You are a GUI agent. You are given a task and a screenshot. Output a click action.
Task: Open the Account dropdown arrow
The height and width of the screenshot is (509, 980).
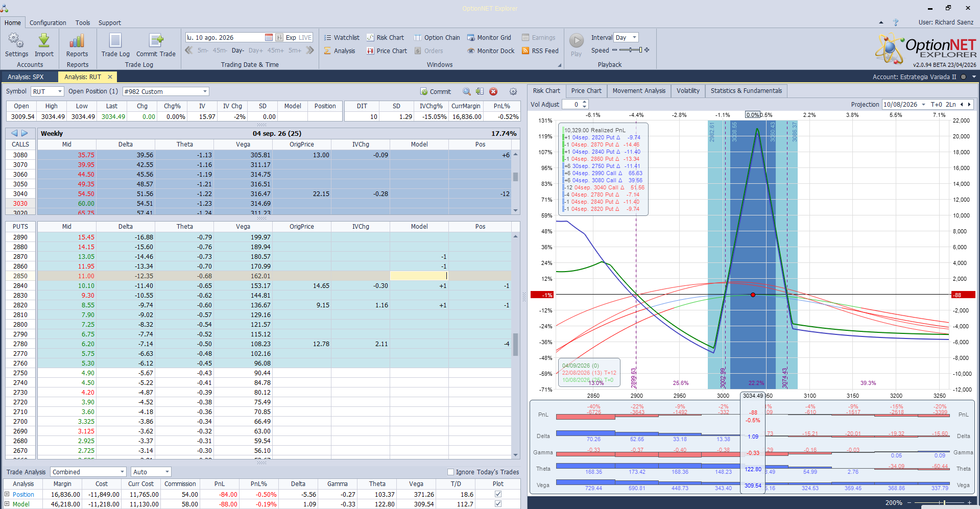point(974,77)
